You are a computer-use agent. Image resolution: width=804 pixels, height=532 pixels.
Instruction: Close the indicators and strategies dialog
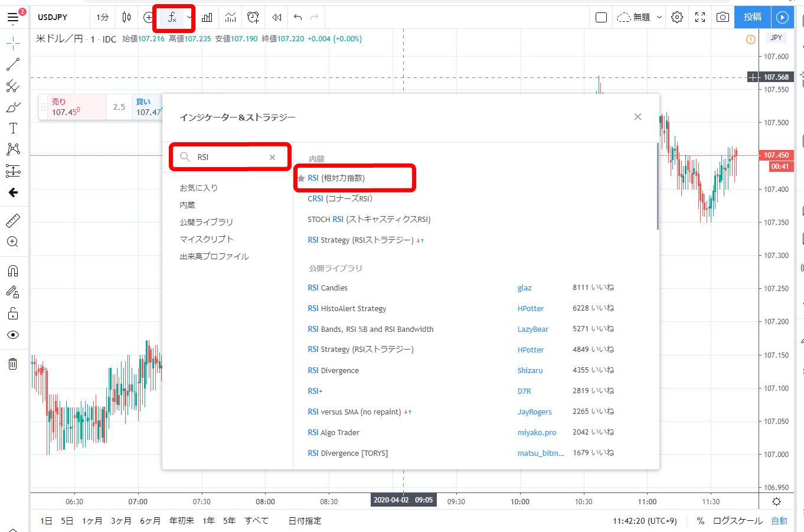click(x=638, y=117)
